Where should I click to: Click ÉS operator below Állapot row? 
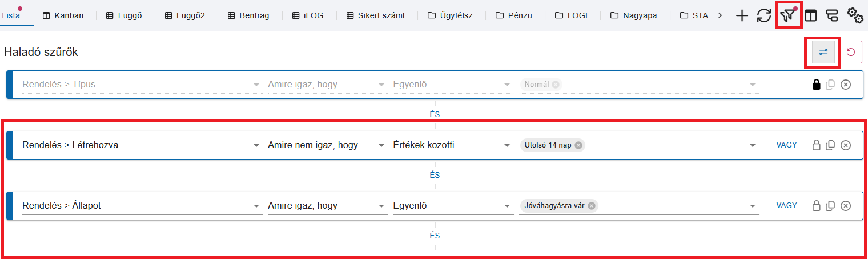[x=435, y=236]
